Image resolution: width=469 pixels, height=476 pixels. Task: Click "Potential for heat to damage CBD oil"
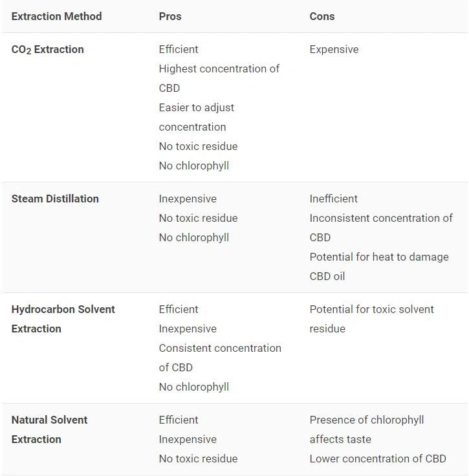(x=378, y=266)
